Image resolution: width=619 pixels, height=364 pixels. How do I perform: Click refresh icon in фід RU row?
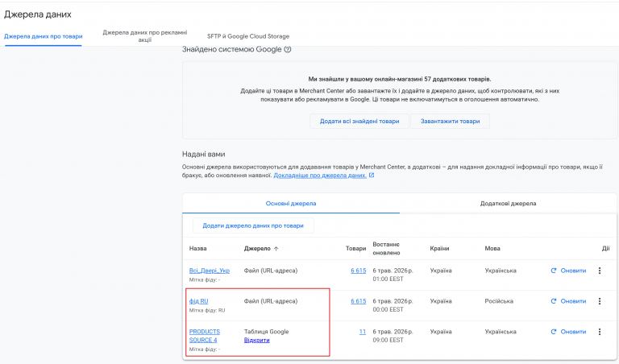pyautogui.click(x=554, y=301)
